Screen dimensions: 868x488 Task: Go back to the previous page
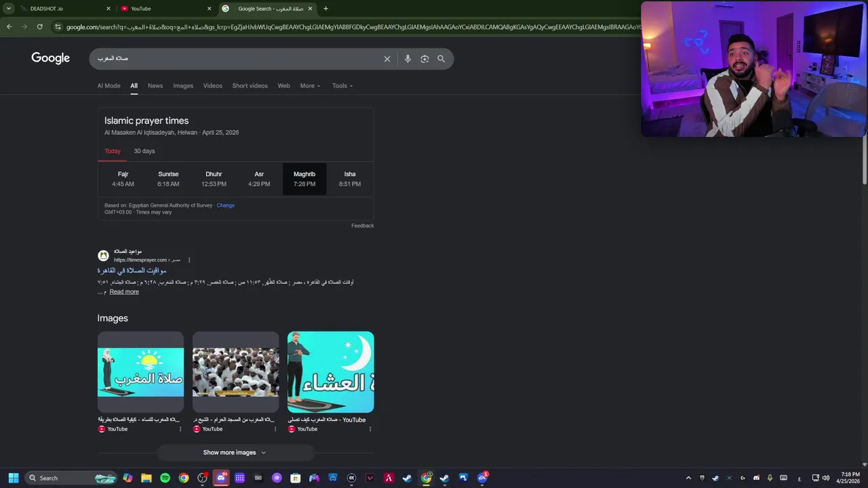(9, 26)
